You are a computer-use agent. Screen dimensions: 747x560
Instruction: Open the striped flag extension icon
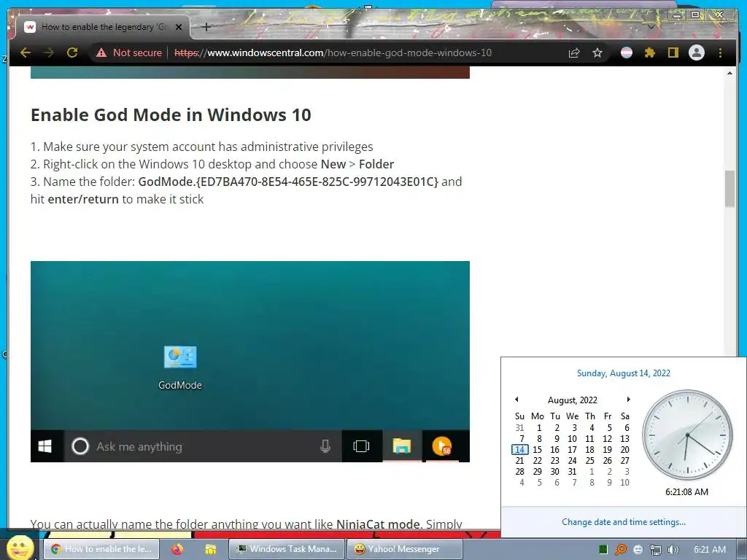[x=627, y=52]
